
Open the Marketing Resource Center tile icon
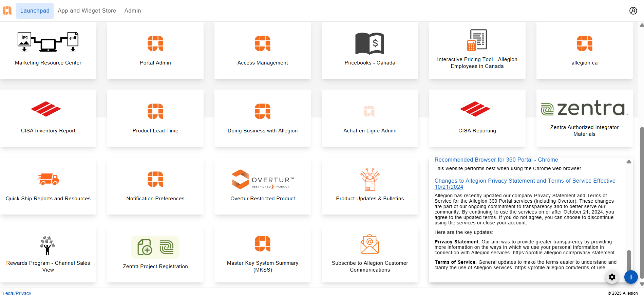(48, 42)
